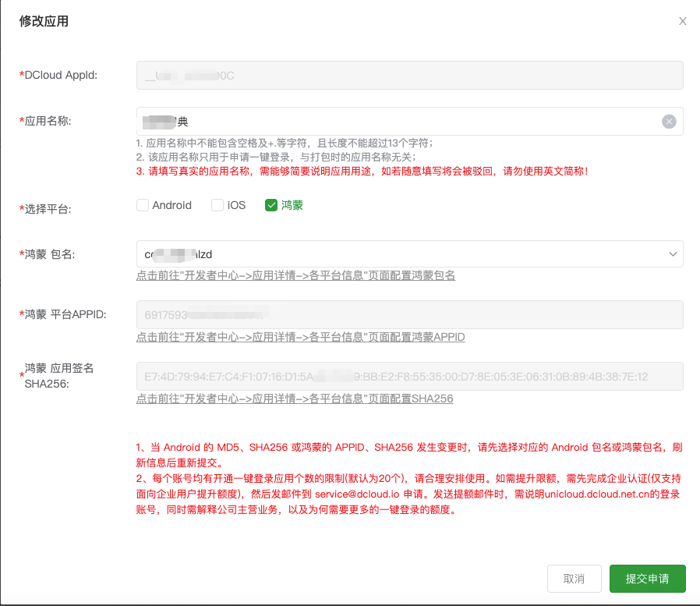The height and width of the screenshot is (606, 700).
Task: Click the DCloud AppId field
Action: [409, 75]
